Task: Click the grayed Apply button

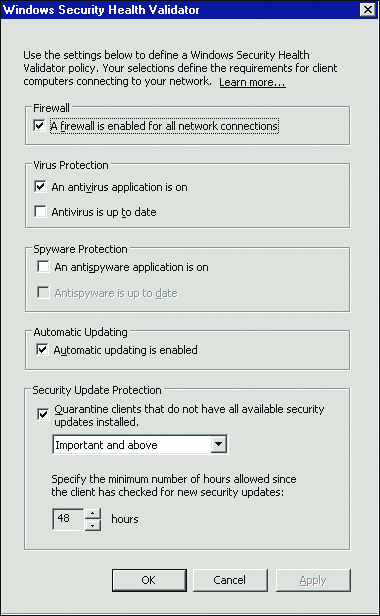Action: click(x=313, y=580)
